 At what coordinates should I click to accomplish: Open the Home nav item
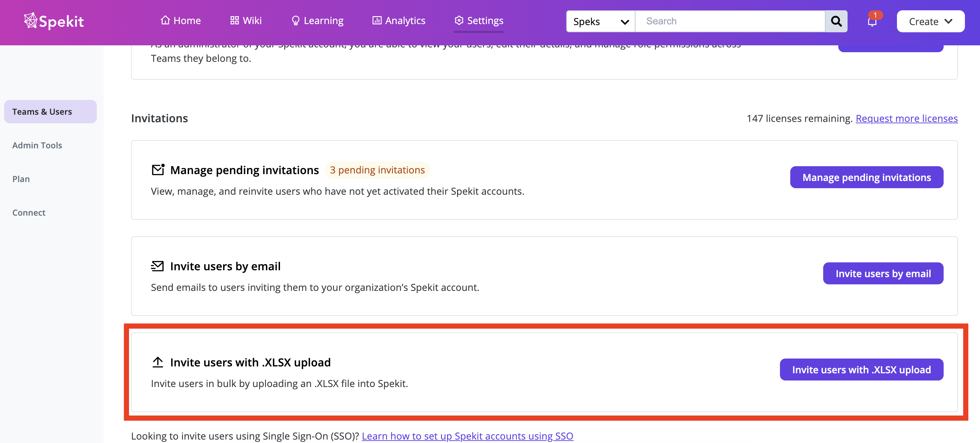pos(180,21)
